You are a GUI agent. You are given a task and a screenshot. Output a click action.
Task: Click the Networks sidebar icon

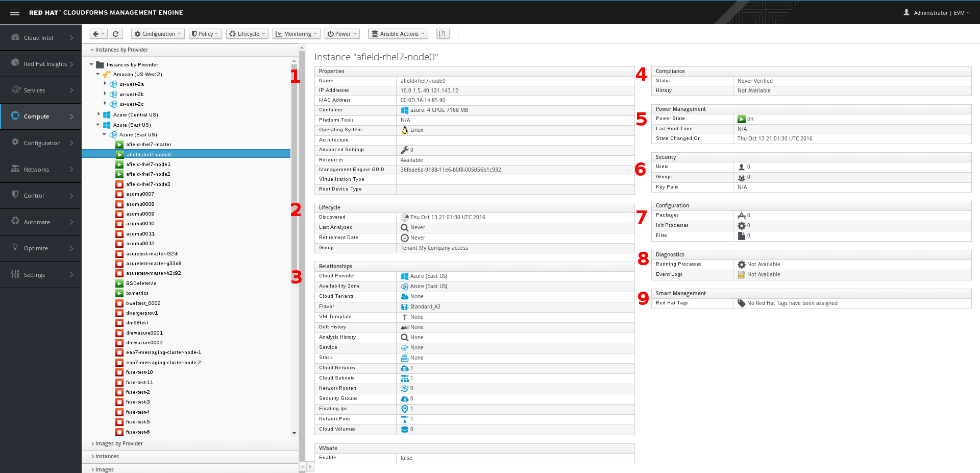click(x=15, y=169)
